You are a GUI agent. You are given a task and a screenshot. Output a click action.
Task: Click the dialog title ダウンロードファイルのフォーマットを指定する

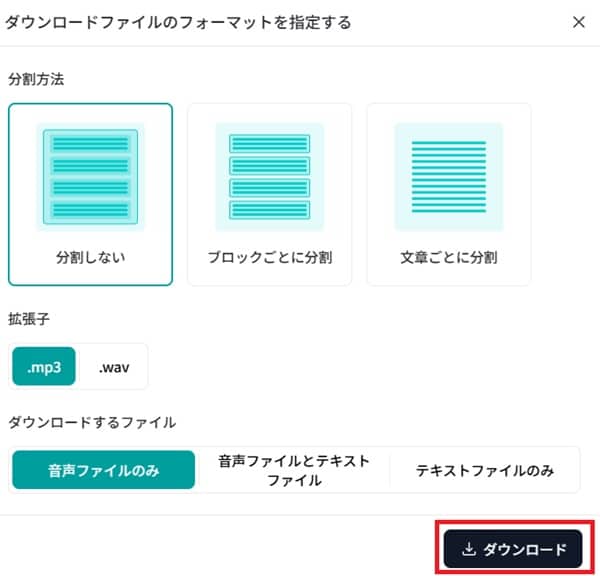pyautogui.click(x=179, y=22)
